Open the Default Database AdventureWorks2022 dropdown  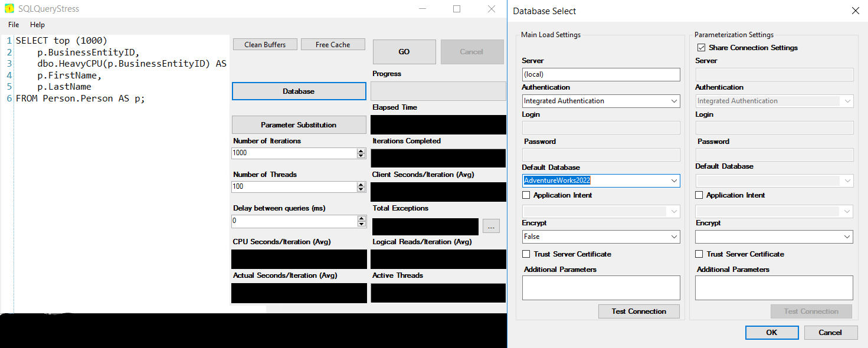point(674,180)
